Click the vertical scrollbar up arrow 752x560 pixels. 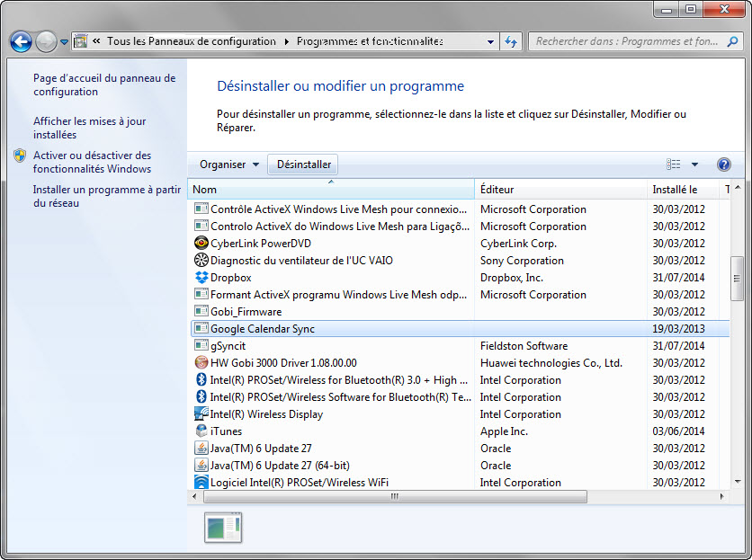point(738,187)
